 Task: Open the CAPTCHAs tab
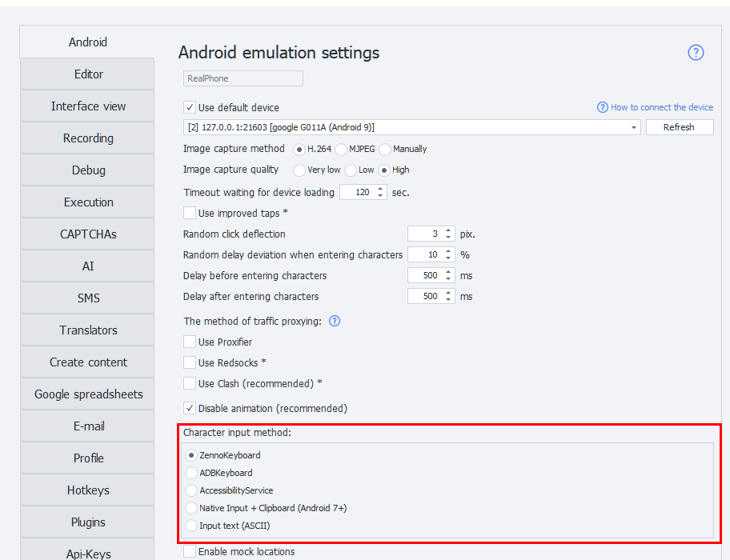(87, 234)
